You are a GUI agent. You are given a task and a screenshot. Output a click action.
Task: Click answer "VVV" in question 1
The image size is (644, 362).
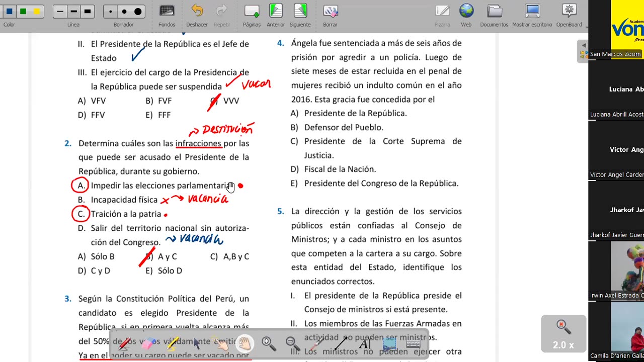tap(231, 101)
